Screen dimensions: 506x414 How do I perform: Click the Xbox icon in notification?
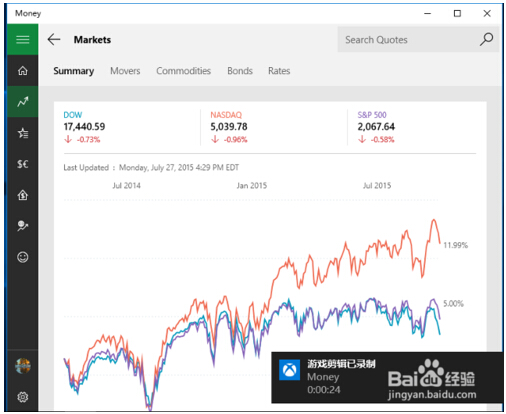click(289, 370)
